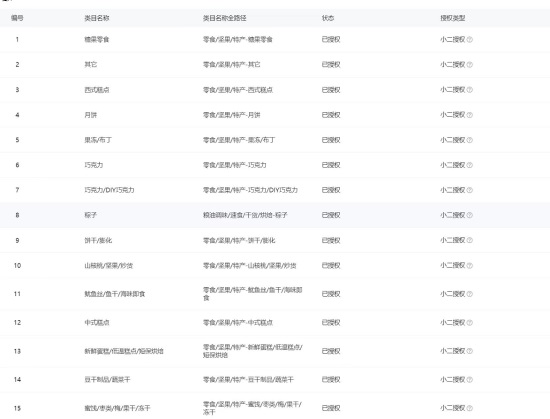Click 小二授权 text in row 11

[x=453, y=294]
